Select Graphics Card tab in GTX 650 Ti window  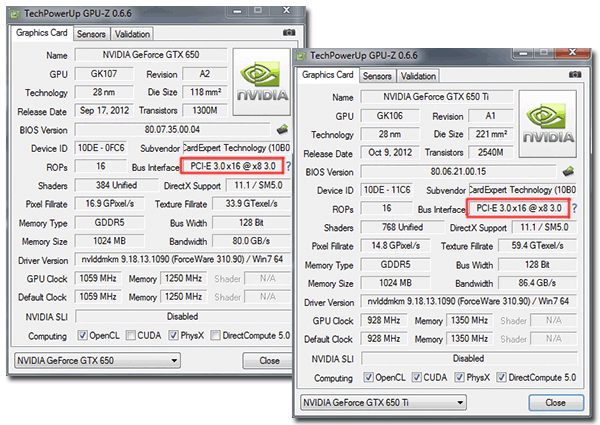click(x=328, y=75)
